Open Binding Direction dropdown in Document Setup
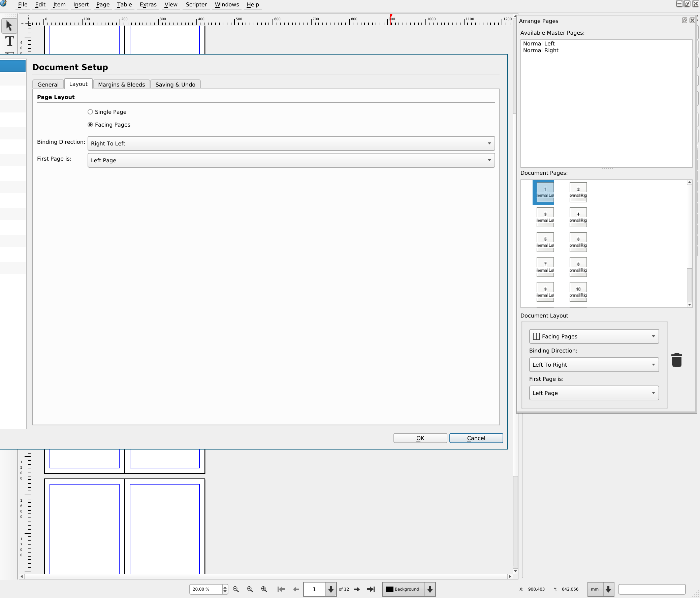This screenshot has width=700, height=598. click(291, 143)
